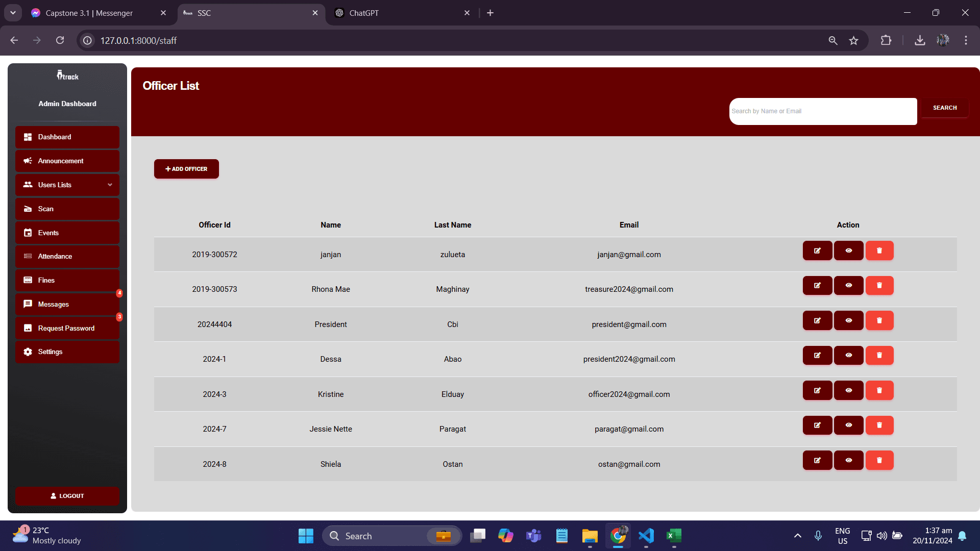Open the Events section

coord(67,233)
